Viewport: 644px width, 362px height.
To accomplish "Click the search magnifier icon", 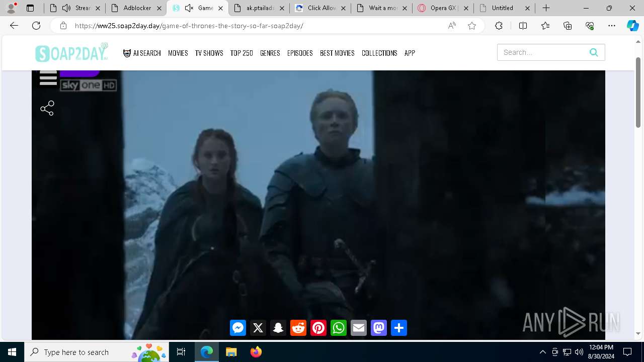I will pyautogui.click(x=594, y=52).
